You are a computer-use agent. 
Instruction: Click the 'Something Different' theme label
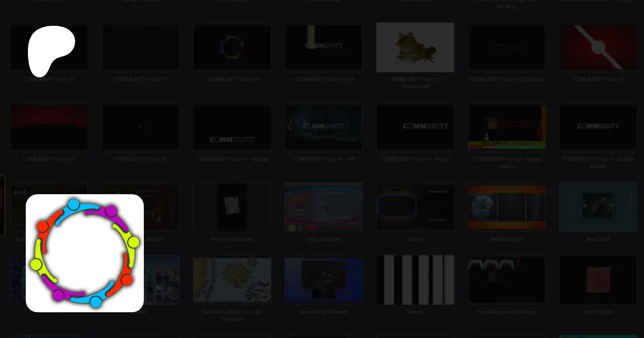[324, 312]
